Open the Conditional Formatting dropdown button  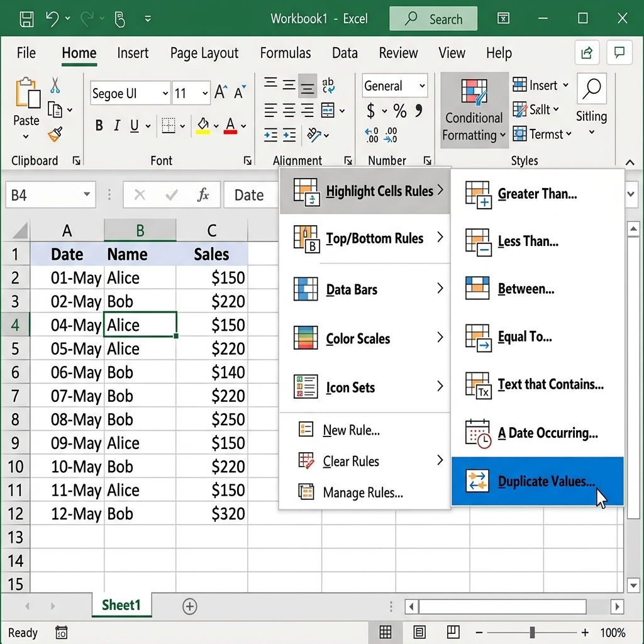point(474,109)
